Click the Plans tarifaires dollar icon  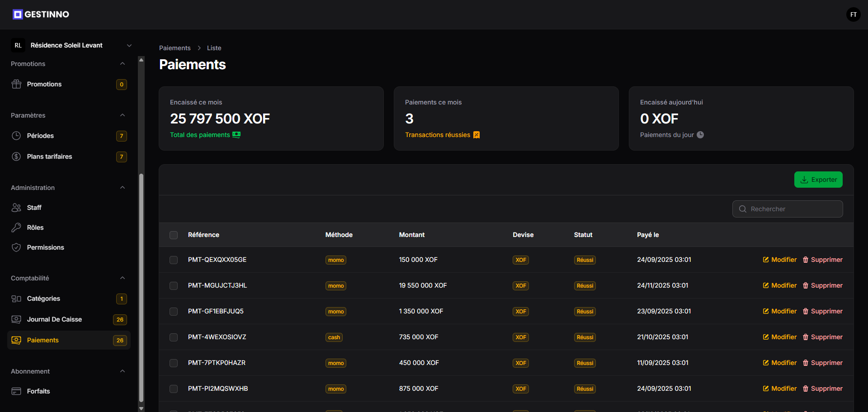coord(16,156)
